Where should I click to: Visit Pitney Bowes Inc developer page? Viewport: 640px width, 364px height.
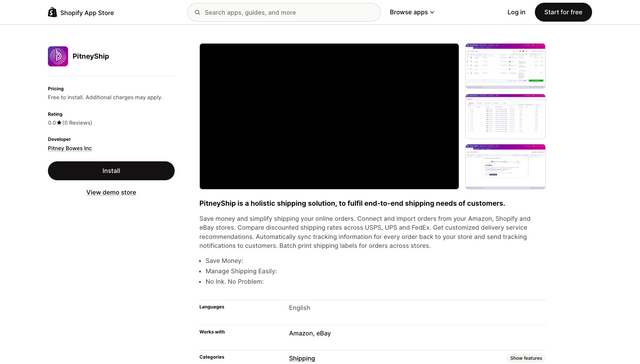click(x=70, y=148)
